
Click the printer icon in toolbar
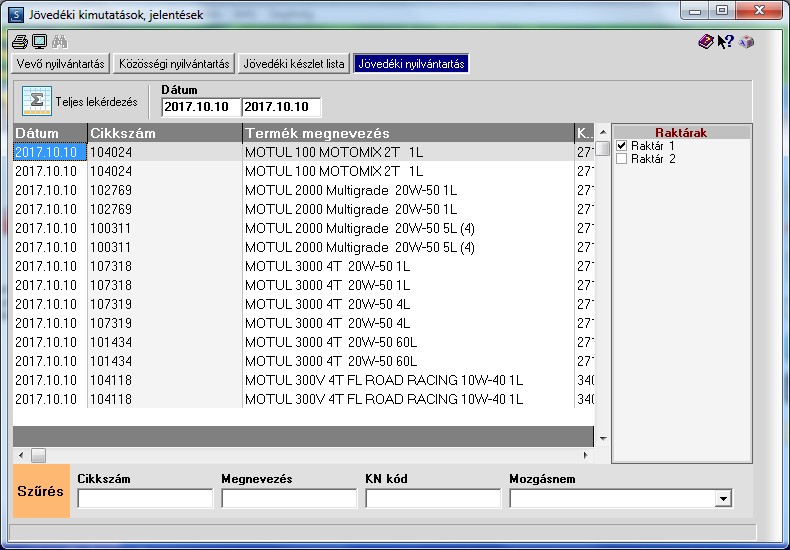tap(20, 41)
